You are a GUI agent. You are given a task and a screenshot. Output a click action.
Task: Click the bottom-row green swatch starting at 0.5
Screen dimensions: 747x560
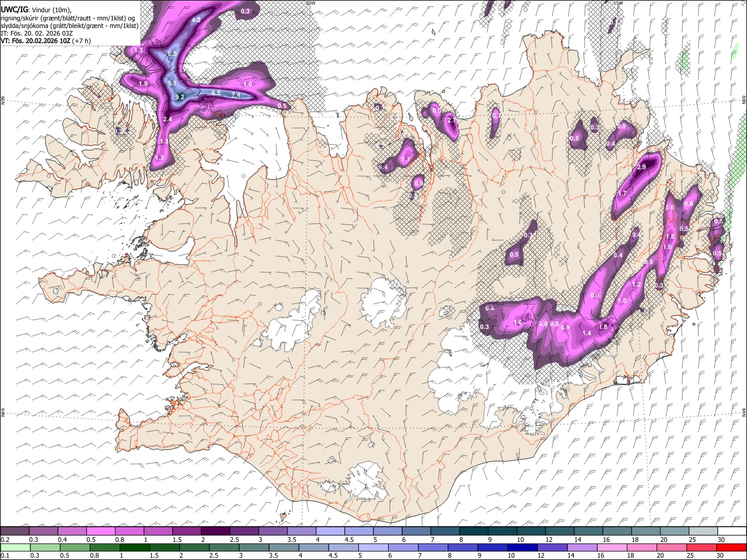tap(75, 547)
